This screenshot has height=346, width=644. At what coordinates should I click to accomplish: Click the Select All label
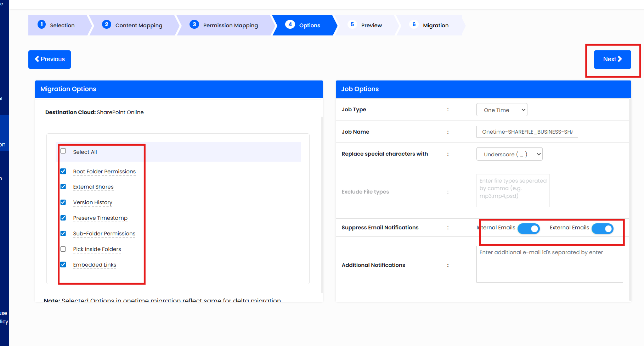click(85, 152)
